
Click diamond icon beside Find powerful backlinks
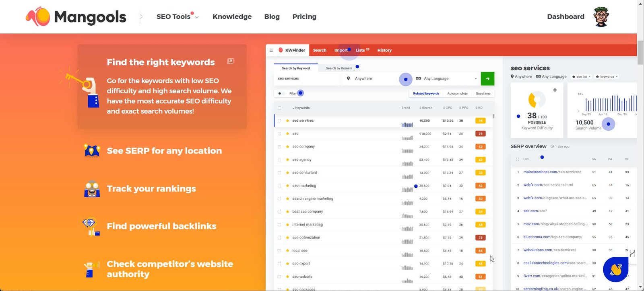(91, 227)
